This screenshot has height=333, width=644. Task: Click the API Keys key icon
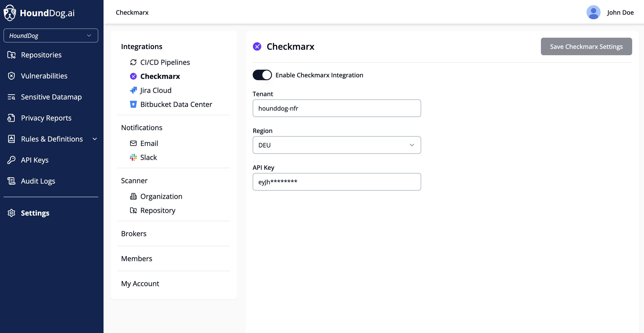pyautogui.click(x=11, y=160)
